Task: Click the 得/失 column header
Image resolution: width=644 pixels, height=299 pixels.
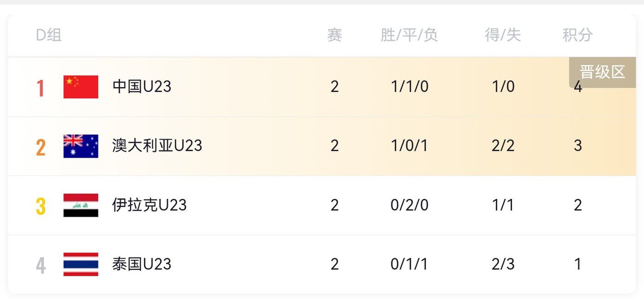Action: [x=503, y=35]
